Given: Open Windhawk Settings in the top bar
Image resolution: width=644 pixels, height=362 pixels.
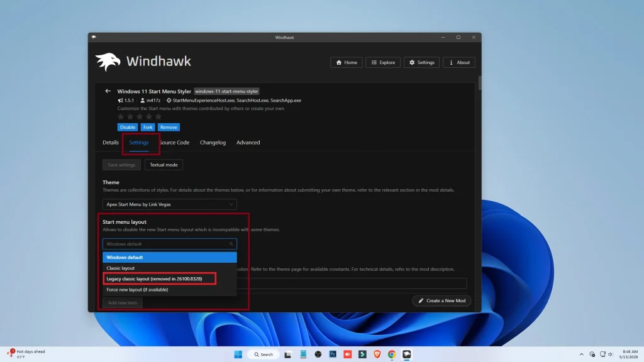Looking at the screenshot, I should click(421, 62).
